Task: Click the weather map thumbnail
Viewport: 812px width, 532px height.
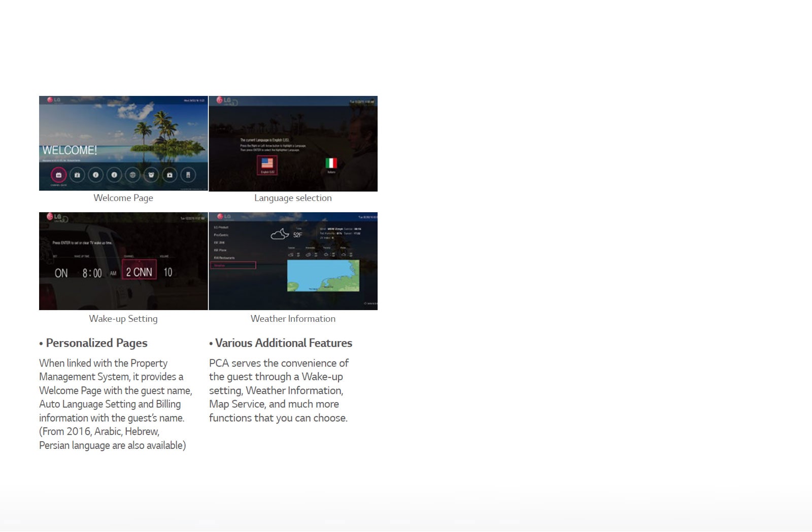Action: tap(323, 276)
